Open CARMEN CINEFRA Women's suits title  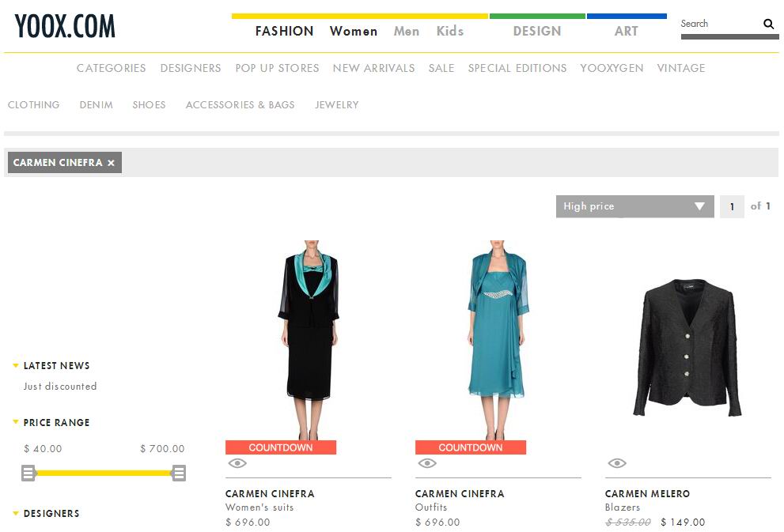[270, 493]
